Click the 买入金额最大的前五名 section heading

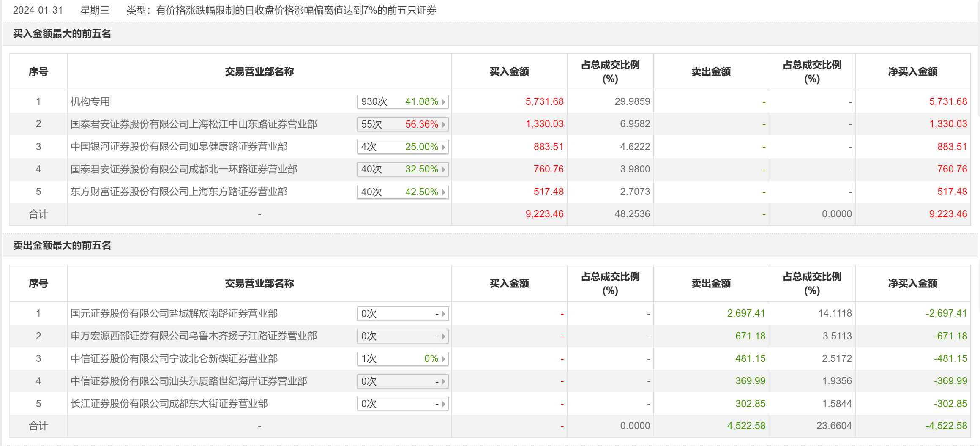[62, 34]
